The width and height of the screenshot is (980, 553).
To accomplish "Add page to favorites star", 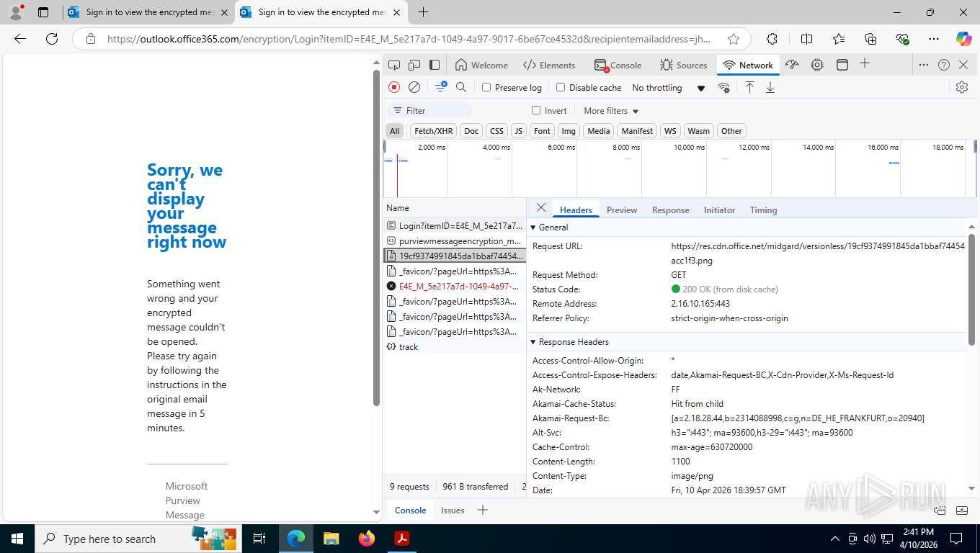I will click(734, 39).
